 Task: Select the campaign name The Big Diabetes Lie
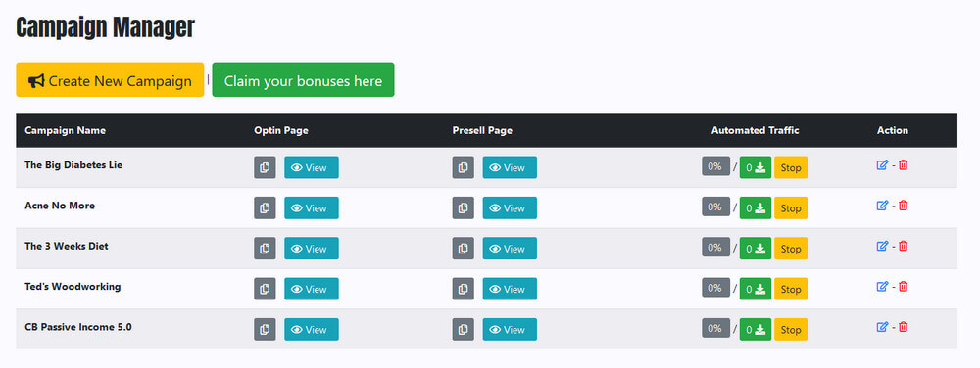pos(73,165)
